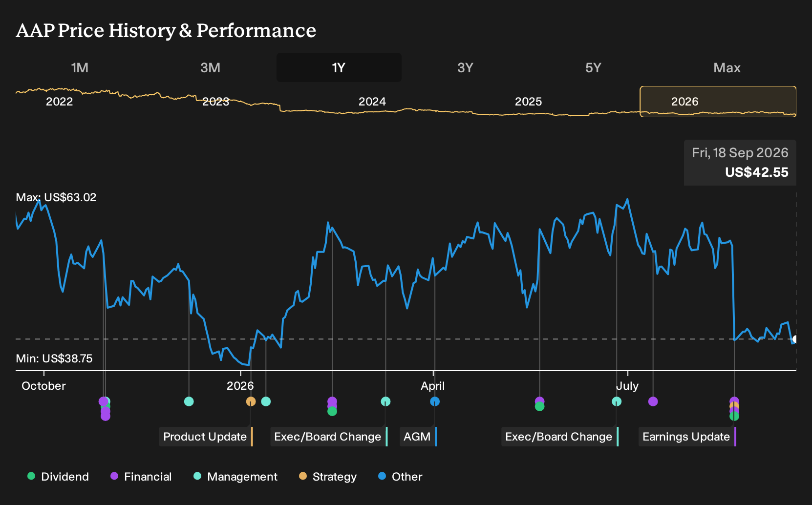The width and height of the screenshot is (812, 505).
Task: Click the Max: US$63.02 label
Action: coord(56,197)
